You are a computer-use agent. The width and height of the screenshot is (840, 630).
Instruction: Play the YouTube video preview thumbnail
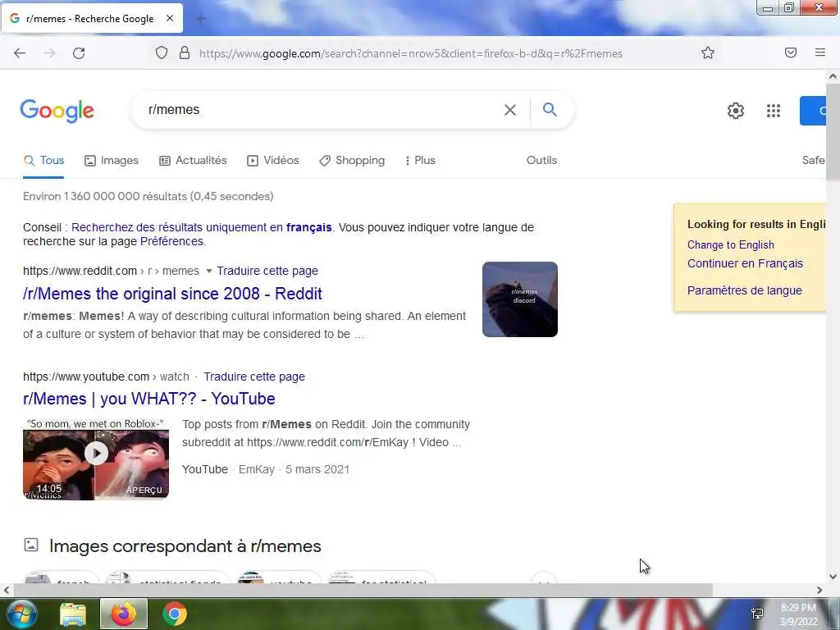(x=96, y=459)
